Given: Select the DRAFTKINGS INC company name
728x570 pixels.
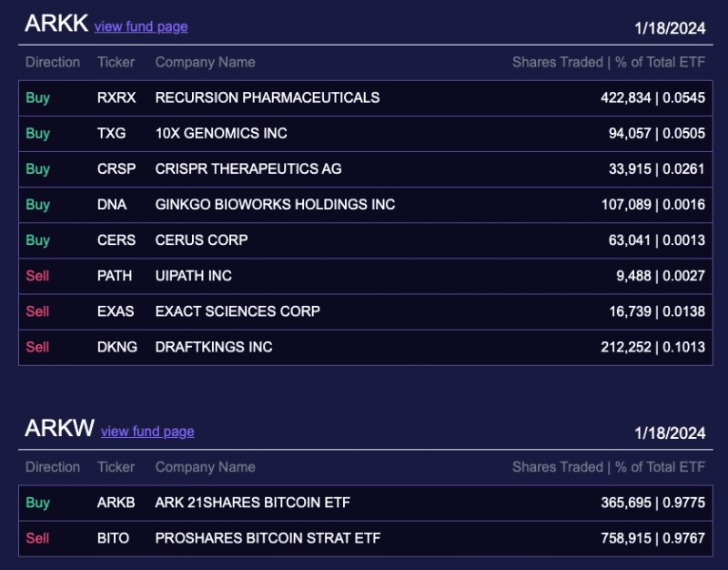Looking at the screenshot, I should tap(214, 346).
